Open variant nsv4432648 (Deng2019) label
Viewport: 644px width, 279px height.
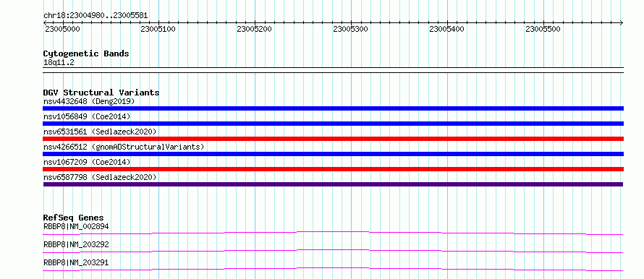click(89, 101)
